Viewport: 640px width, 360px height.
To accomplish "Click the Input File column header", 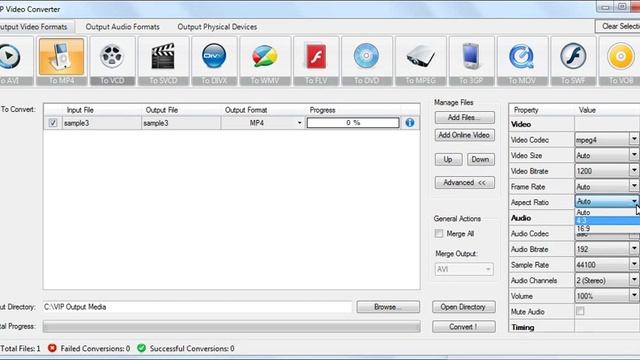I will click(x=80, y=110).
